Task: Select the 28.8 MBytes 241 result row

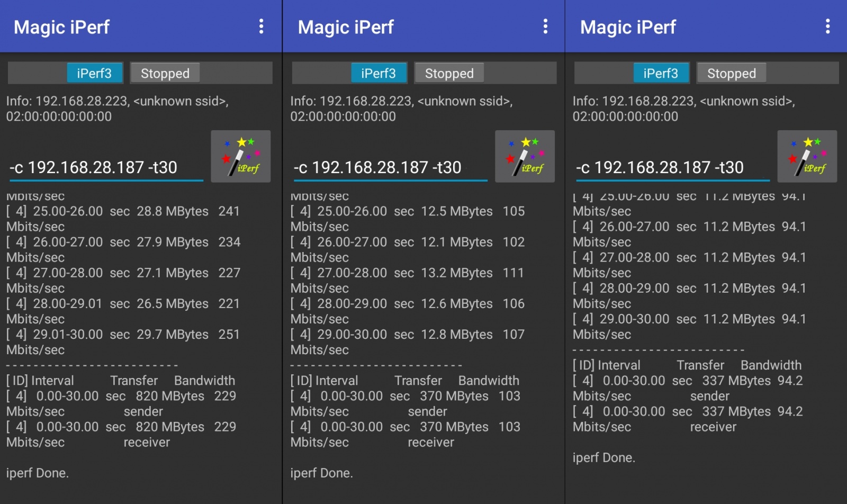Action: pos(123,219)
